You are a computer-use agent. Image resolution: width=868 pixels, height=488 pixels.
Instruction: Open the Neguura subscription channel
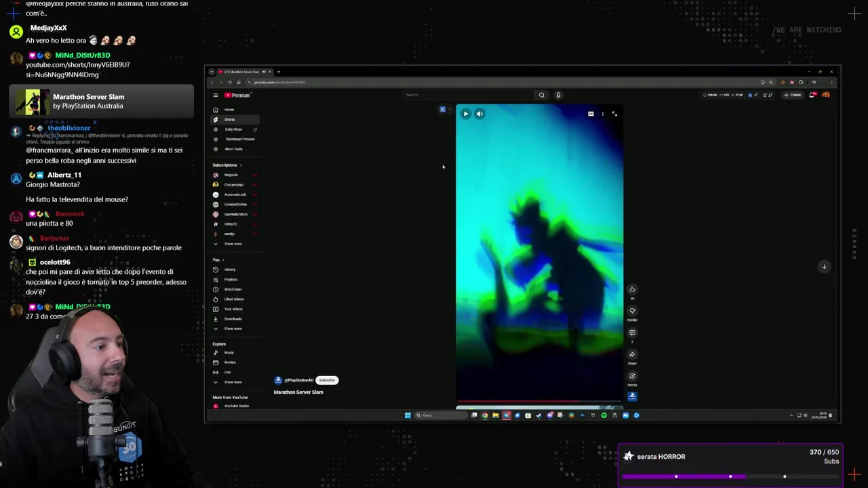pyautogui.click(x=234, y=175)
